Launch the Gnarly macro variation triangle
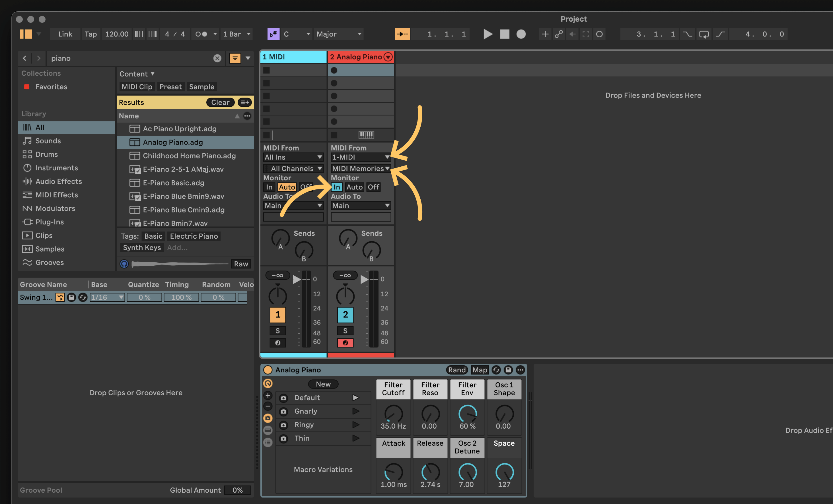Screen dimensions: 833x504 pos(356,411)
